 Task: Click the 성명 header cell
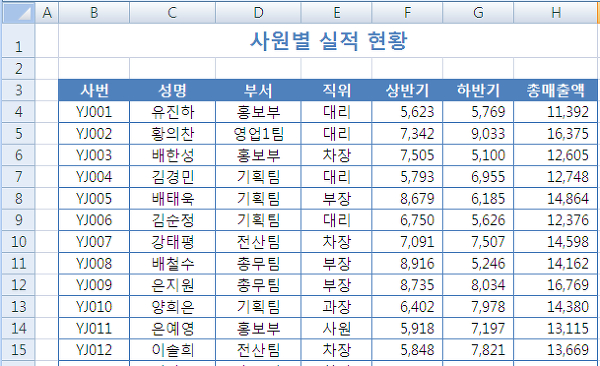(x=173, y=90)
